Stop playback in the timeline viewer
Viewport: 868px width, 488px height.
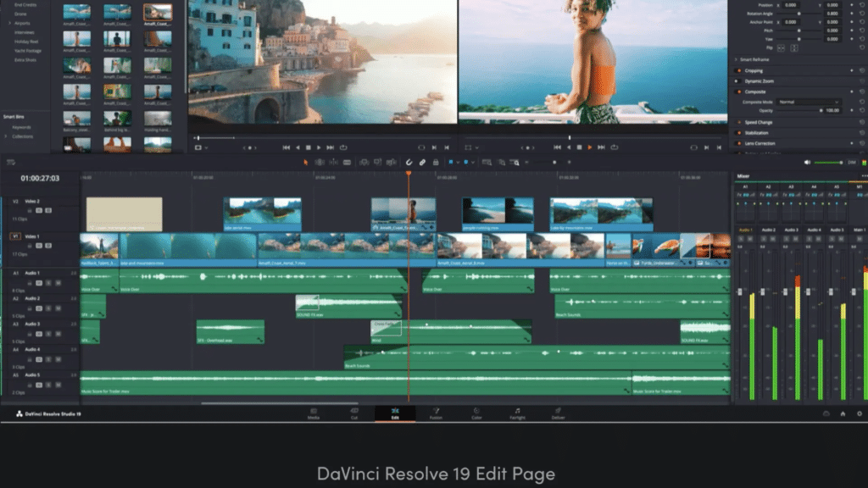(578, 147)
